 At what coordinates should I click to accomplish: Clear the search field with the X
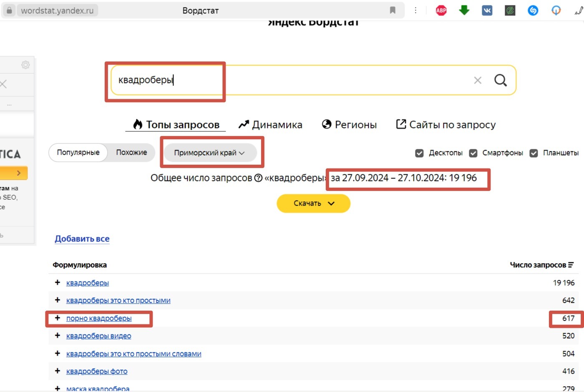(478, 80)
